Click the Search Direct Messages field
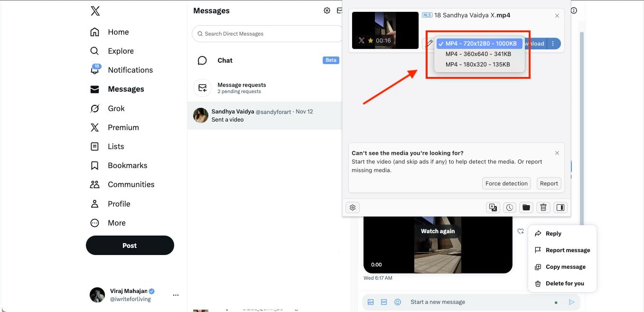644x312 pixels. click(x=266, y=33)
